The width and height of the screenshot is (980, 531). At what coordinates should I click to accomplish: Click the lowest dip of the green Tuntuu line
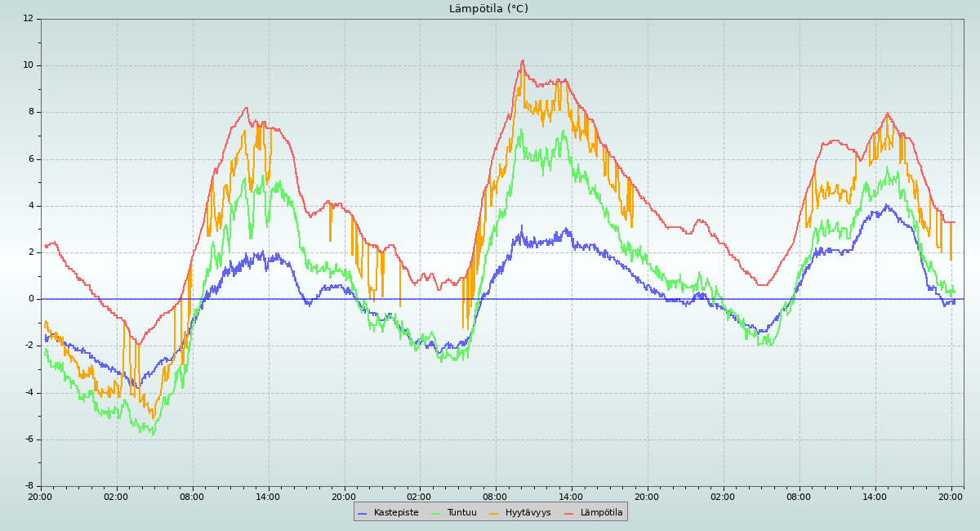(x=153, y=434)
